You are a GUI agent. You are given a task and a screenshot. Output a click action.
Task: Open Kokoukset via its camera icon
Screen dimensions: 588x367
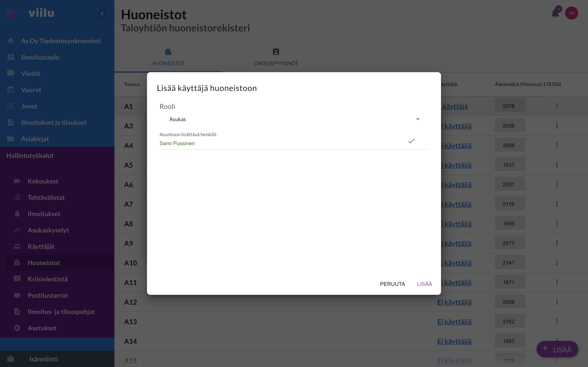coord(17,181)
